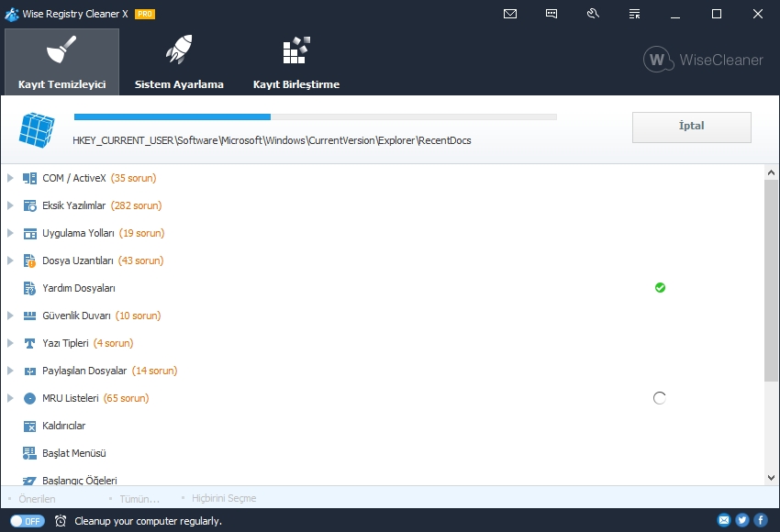
Task: Click the Başlat Menüsü row icon
Action: click(x=30, y=453)
